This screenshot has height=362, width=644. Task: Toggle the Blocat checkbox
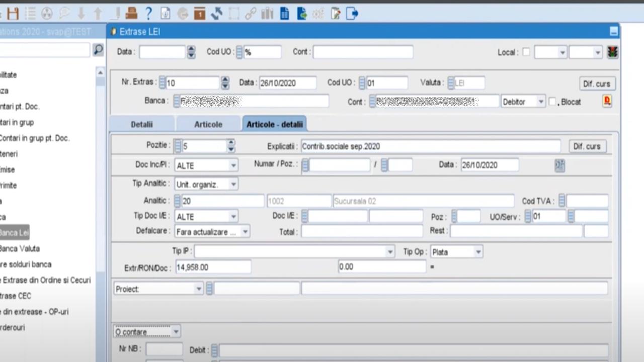pos(552,102)
